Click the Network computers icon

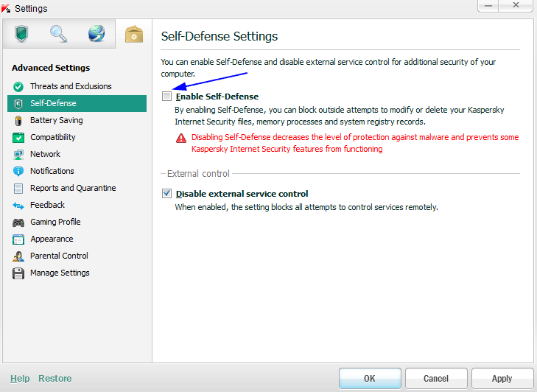coord(18,155)
